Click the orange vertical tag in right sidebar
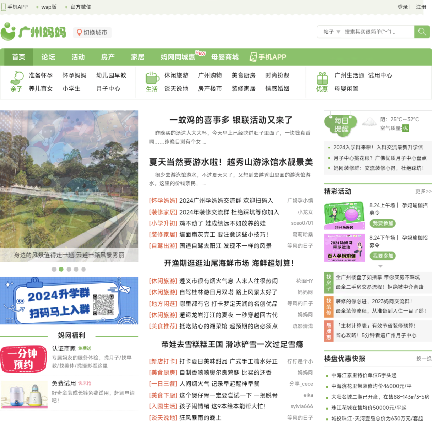 coord(329,306)
